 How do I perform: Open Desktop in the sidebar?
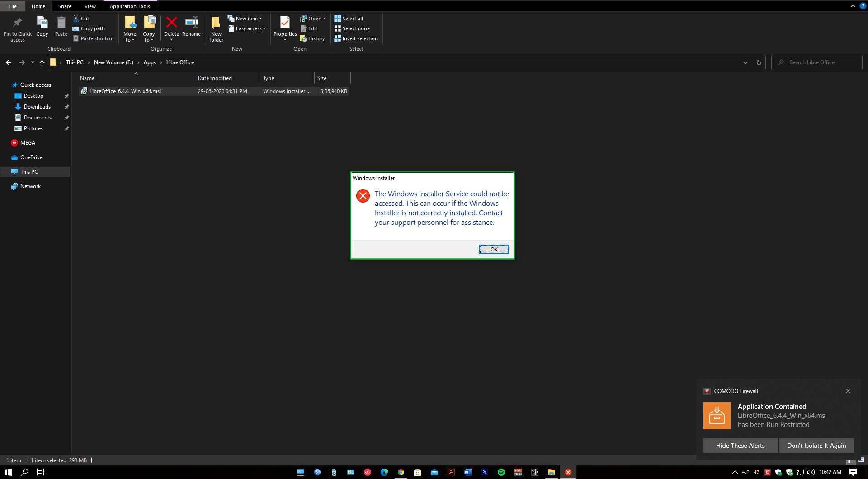[33, 96]
